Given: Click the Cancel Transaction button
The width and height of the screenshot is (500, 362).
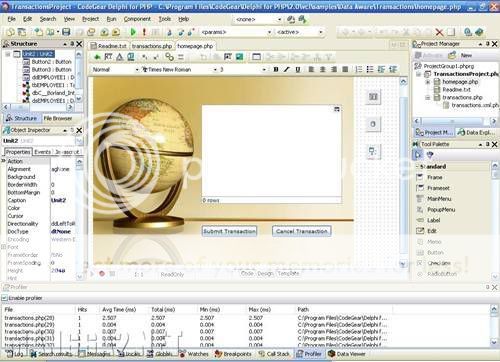Looking at the screenshot, I should [302, 231].
